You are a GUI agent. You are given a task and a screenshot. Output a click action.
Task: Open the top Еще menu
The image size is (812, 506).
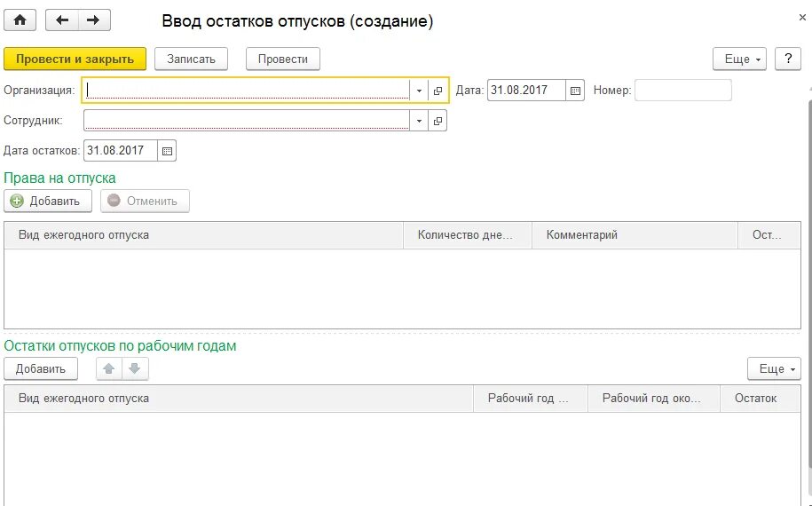point(739,59)
